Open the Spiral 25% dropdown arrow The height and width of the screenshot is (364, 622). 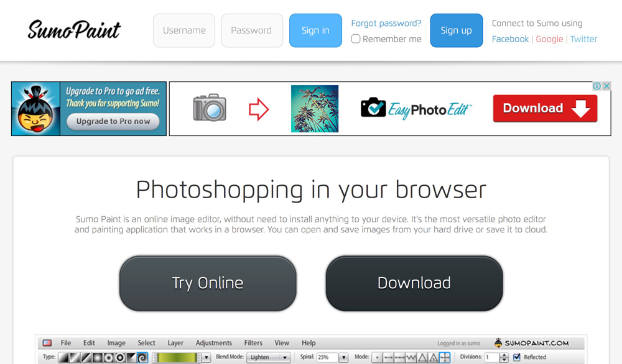(343, 357)
